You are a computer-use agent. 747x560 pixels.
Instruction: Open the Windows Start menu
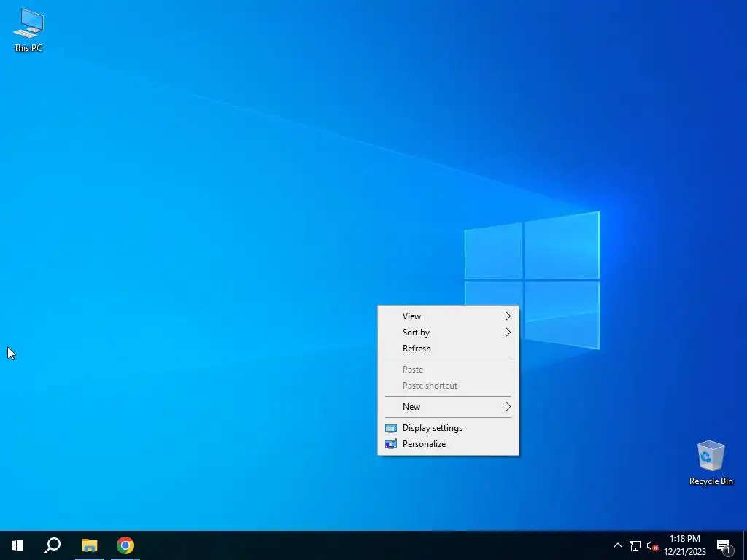(18, 545)
